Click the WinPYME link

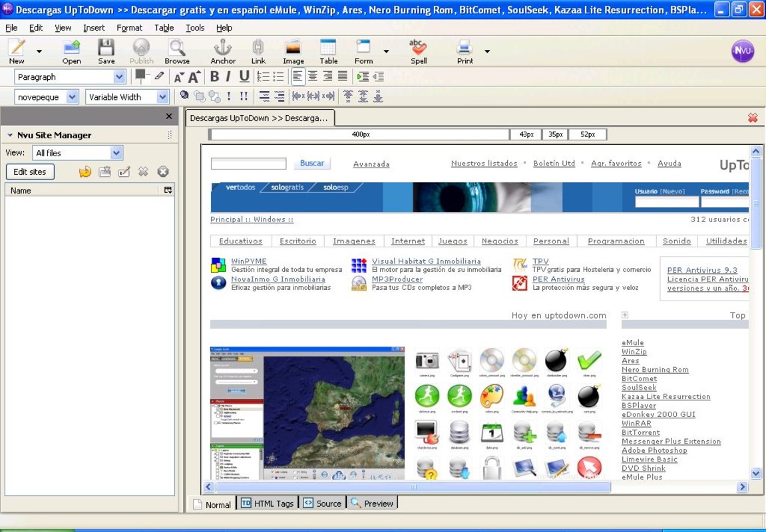(x=249, y=261)
